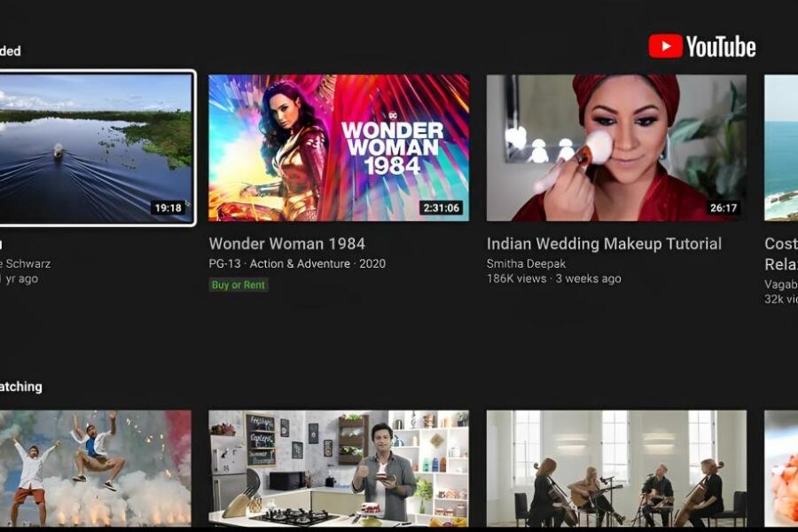Image resolution: width=798 pixels, height=532 pixels.
Task: Click the 26:17 duration badge
Action: (724, 207)
